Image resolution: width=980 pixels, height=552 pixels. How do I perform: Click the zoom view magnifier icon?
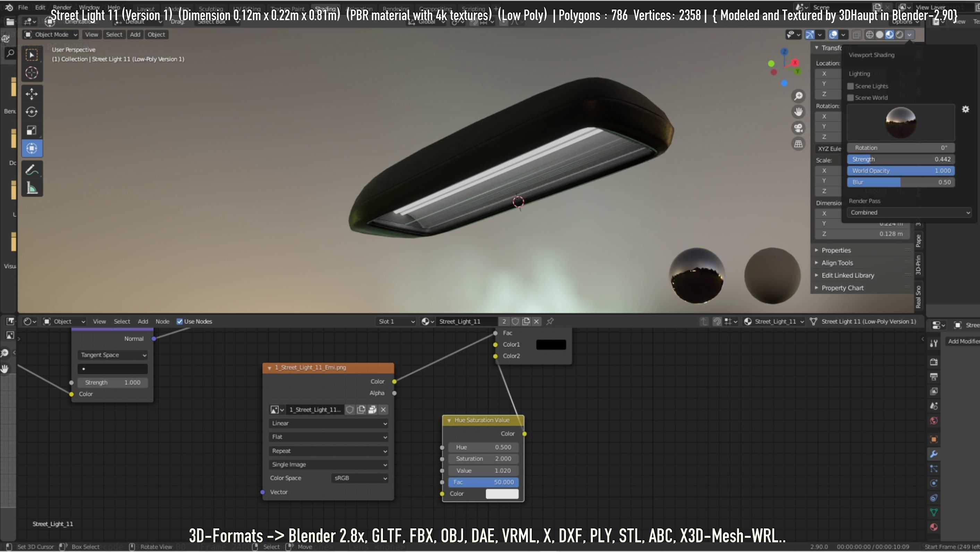(798, 95)
